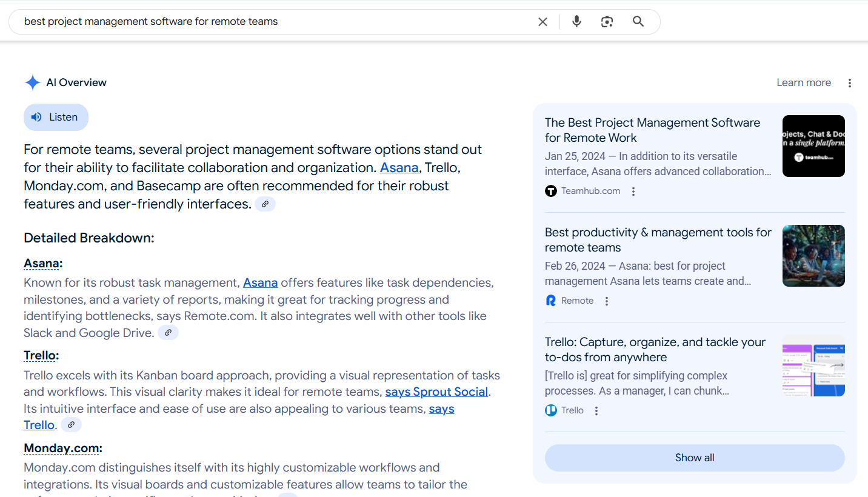Open more options beside Remote source
This screenshot has width=868, height=497.
tap(607, 301)
